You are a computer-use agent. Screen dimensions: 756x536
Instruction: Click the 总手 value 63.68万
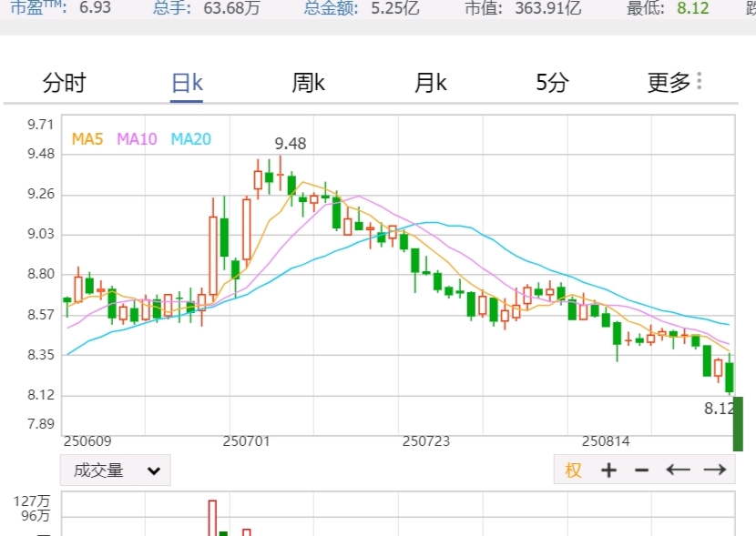[232, 7]
